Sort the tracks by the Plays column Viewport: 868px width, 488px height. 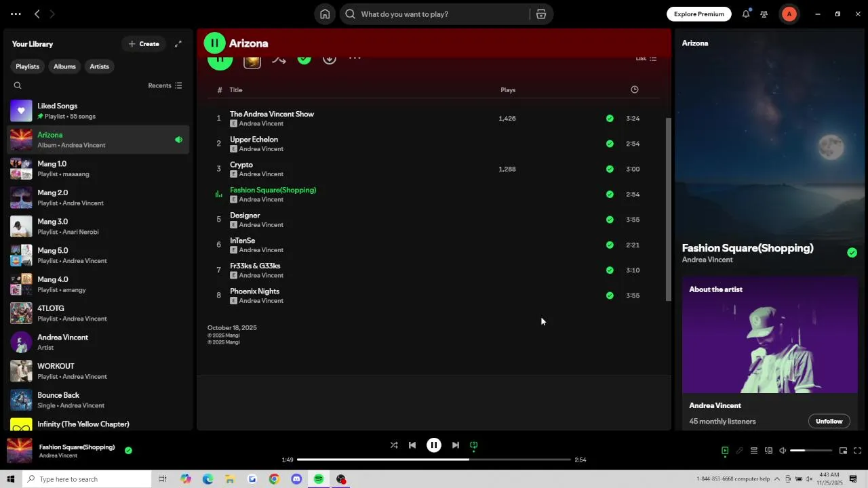click(x=508, y=90)
